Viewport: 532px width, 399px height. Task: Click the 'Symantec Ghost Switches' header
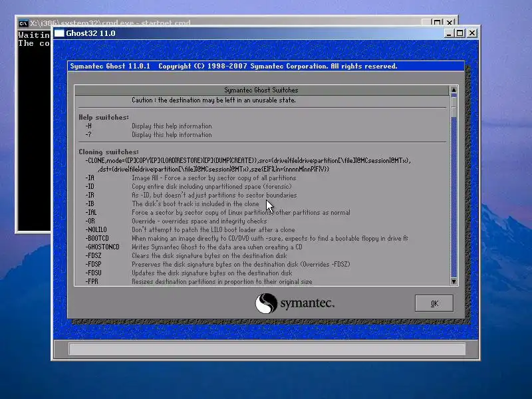click(261, 90)
